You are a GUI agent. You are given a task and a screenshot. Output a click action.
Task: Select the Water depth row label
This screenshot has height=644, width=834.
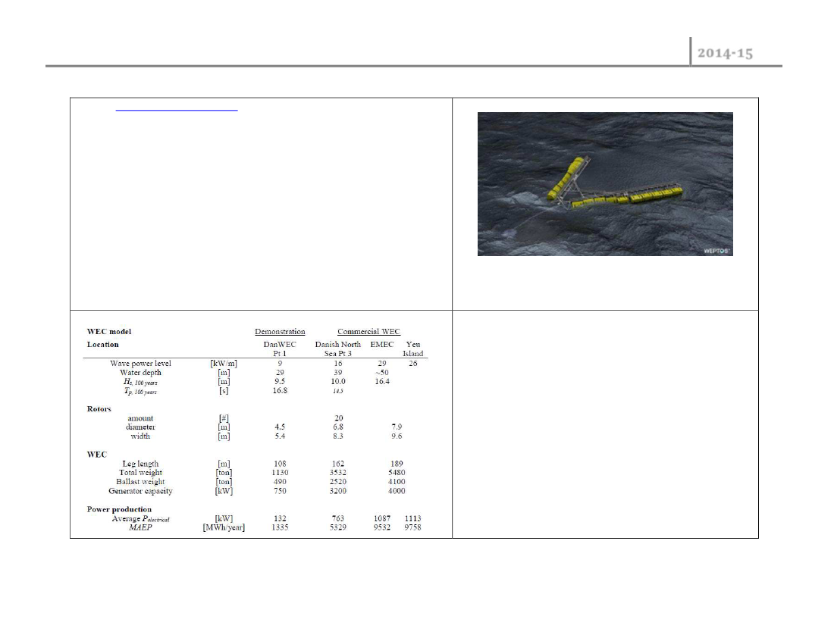click(140, 373)
